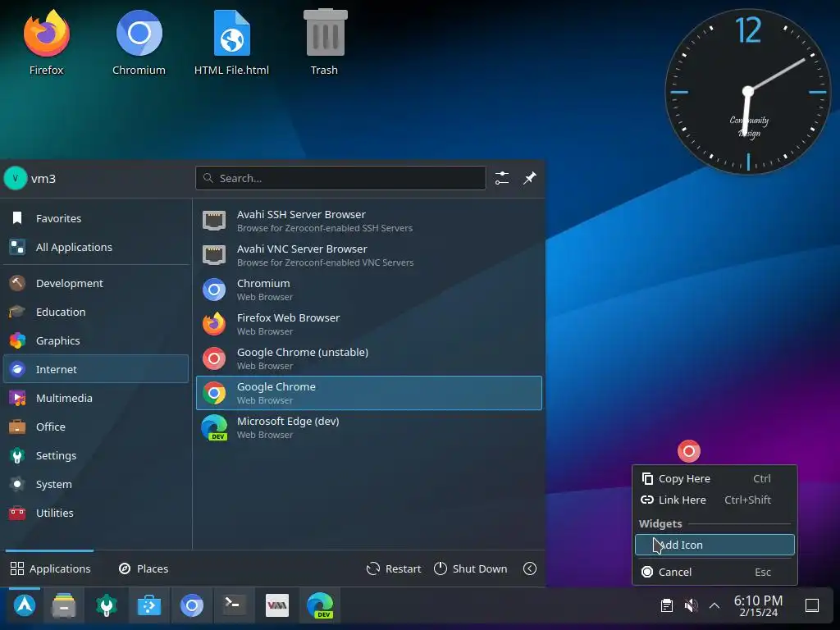Choose Cancel in drop menu

click(x=714, y=572)
